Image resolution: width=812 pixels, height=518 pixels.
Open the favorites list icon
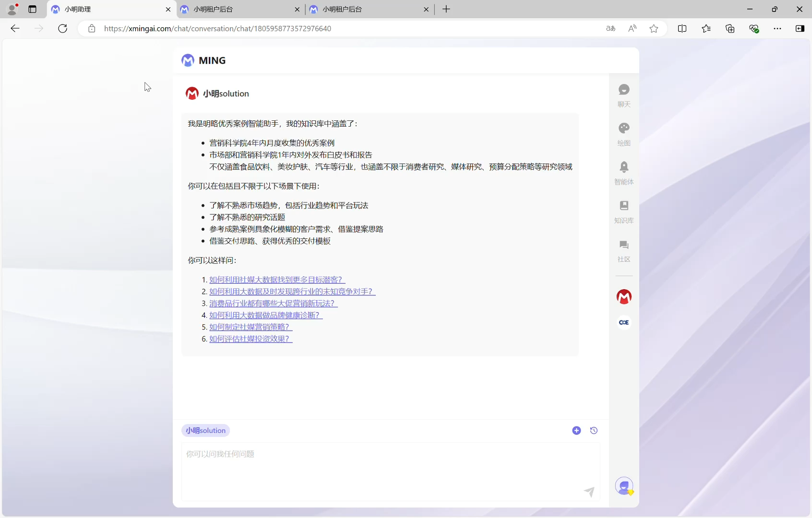(x=706, y=29)
